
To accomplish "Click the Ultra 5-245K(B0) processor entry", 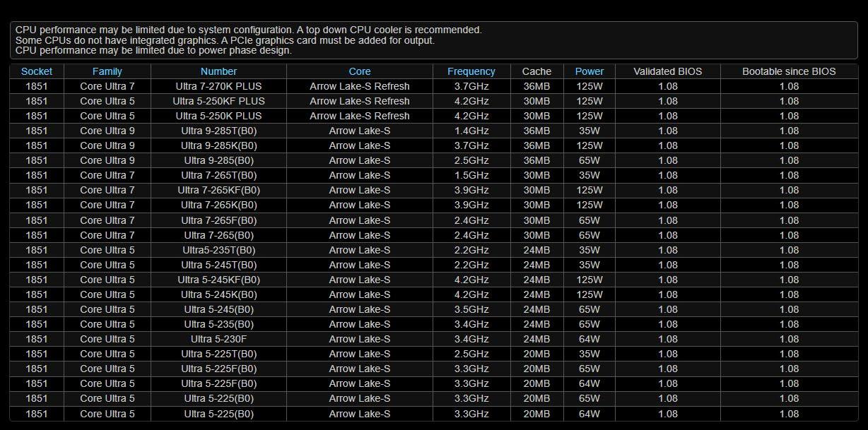I will click(x=218, y=294).
